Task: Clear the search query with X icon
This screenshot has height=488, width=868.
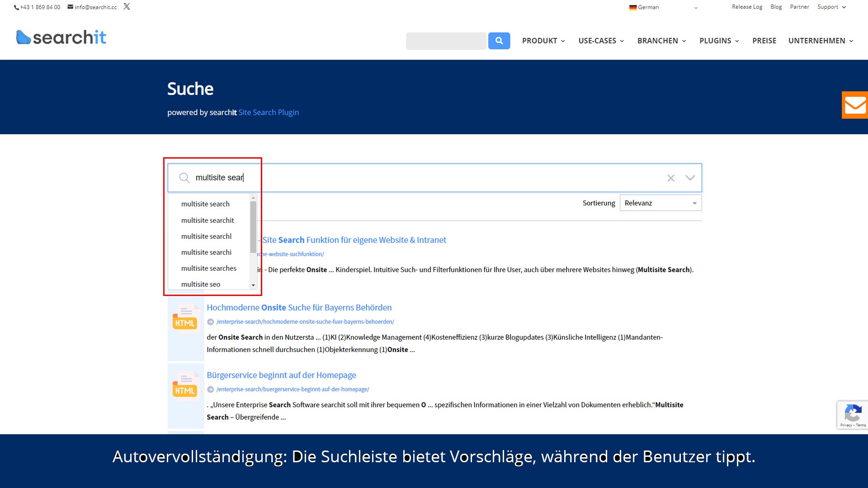Action: [671, 178]
